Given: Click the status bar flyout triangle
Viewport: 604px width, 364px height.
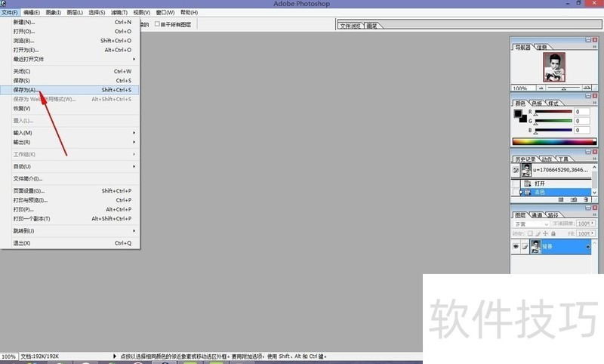Looking at the screenshot, I should pyautogui.click(x=115, y=356).
